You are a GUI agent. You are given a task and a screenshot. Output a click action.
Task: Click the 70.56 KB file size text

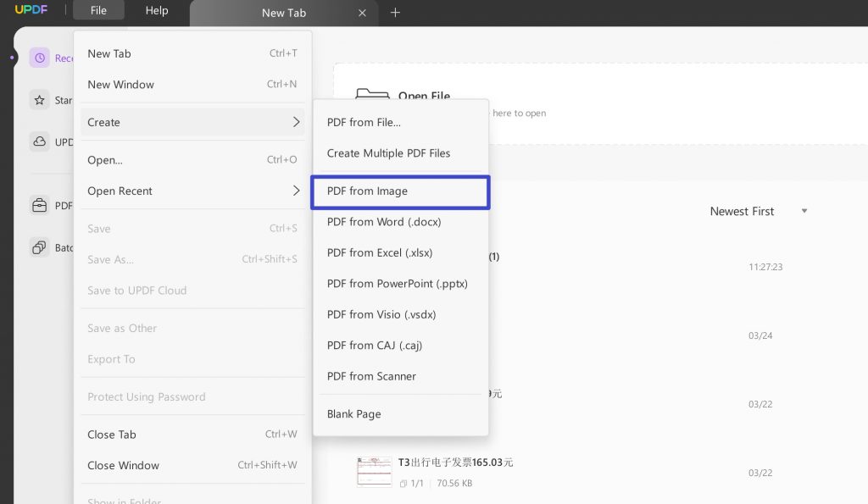coord(454,483)
